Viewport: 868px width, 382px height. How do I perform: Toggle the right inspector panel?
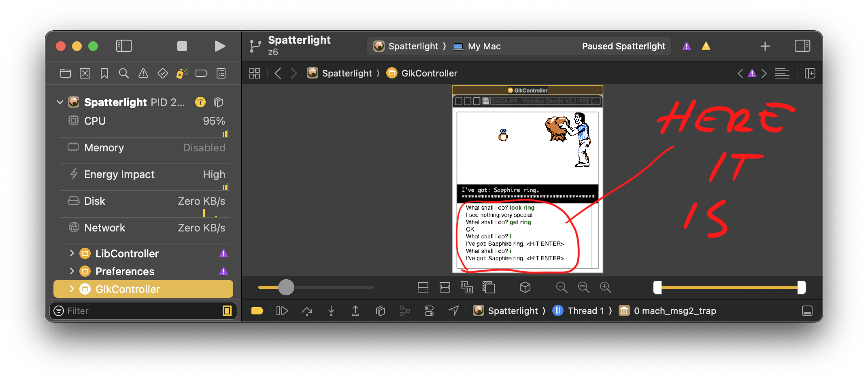point(802,46)
